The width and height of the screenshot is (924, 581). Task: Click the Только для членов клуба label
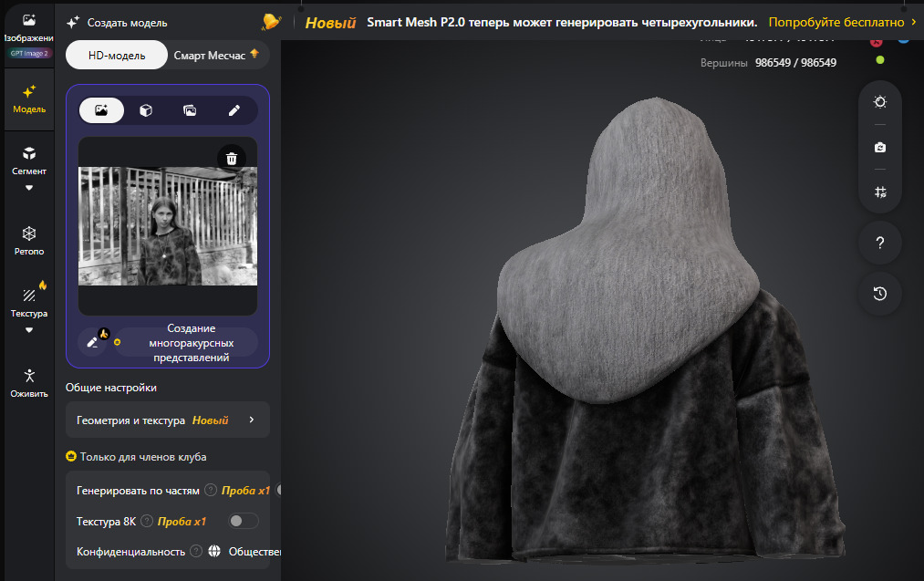[143, 457]
